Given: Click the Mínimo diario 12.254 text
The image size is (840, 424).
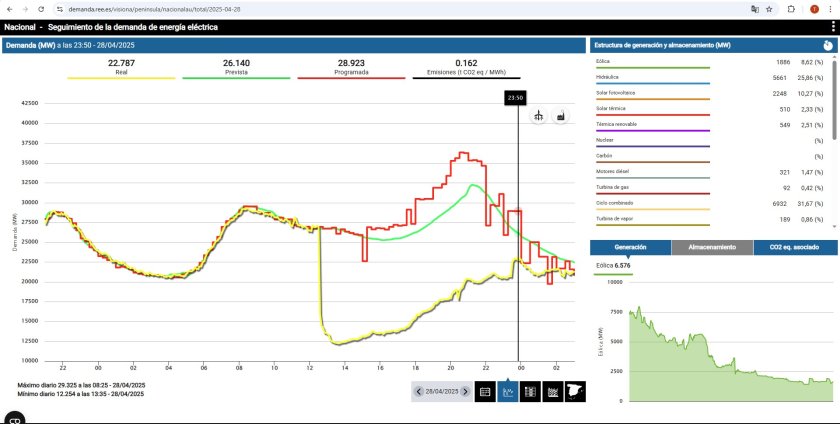Looking at the screenshot, I should pos(80,394).
